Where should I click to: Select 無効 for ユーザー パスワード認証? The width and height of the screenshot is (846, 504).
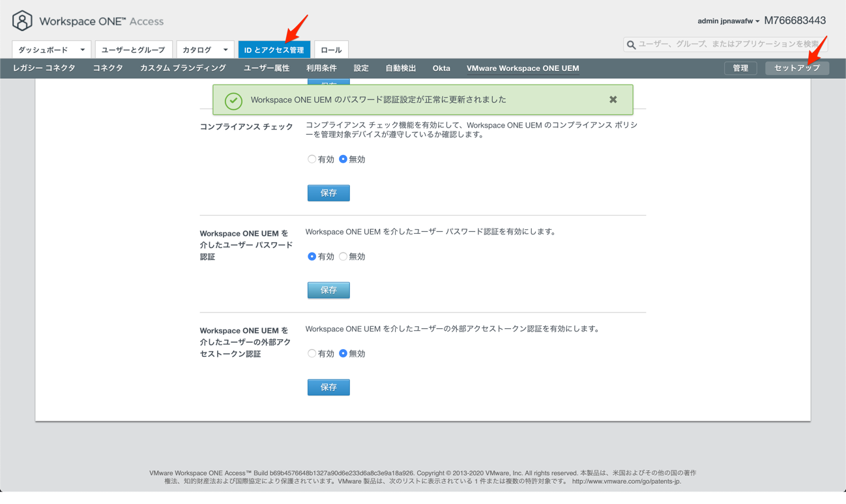point(343,257)
